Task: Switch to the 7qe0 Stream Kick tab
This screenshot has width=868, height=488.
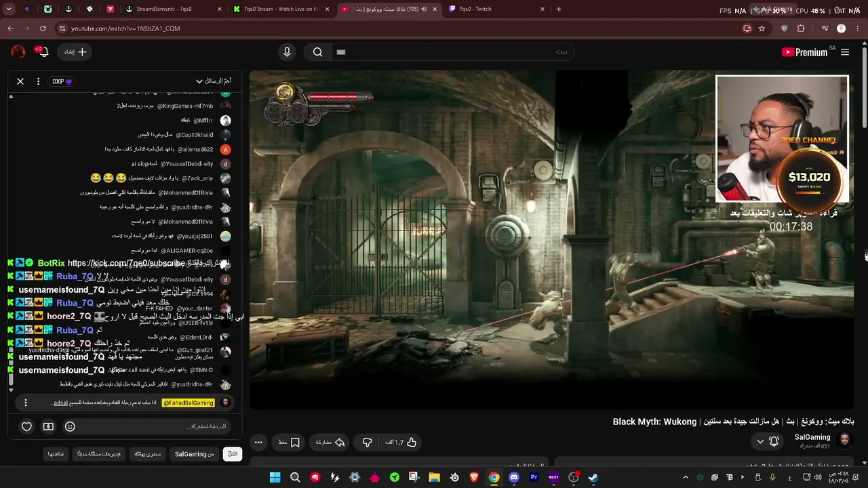Action: tap(280, 9)
